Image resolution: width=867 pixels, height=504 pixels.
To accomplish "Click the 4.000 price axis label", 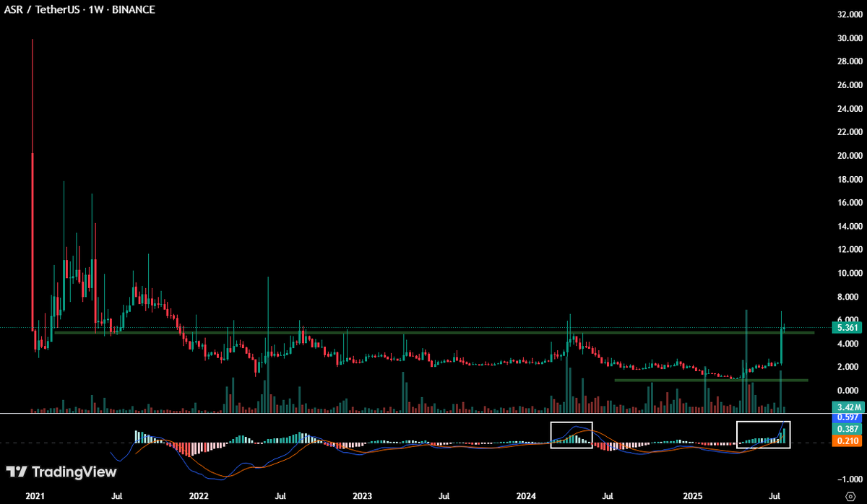I will pyautogui.click(x=849, y=344).
